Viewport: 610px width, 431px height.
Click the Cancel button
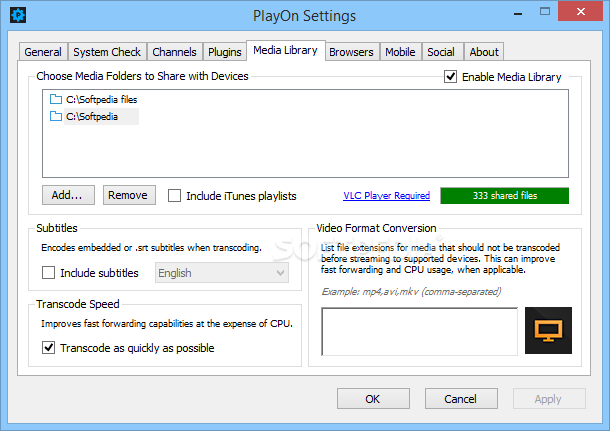[461, 399]
